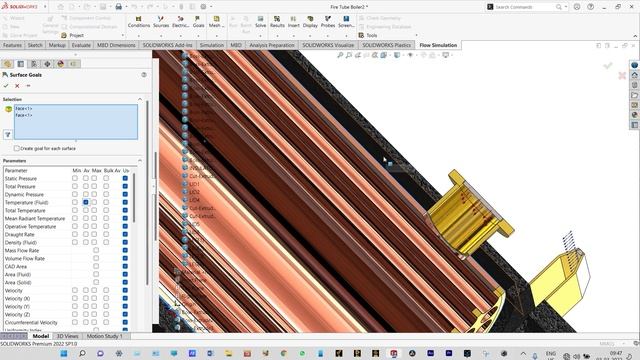The image size is (640, 360).
Task: Switch to DisplayManager tab icon
Action: point(60,64)
